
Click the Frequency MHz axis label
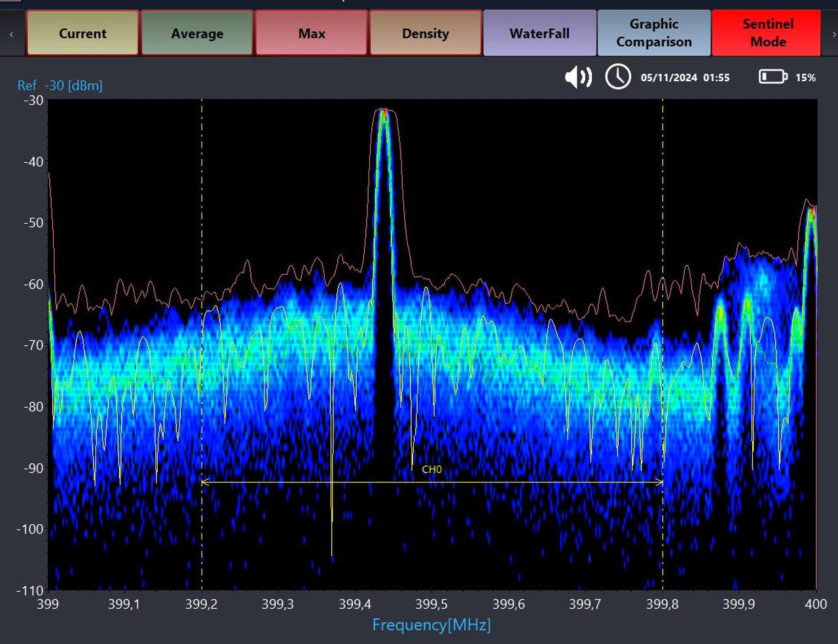point(431,625)
